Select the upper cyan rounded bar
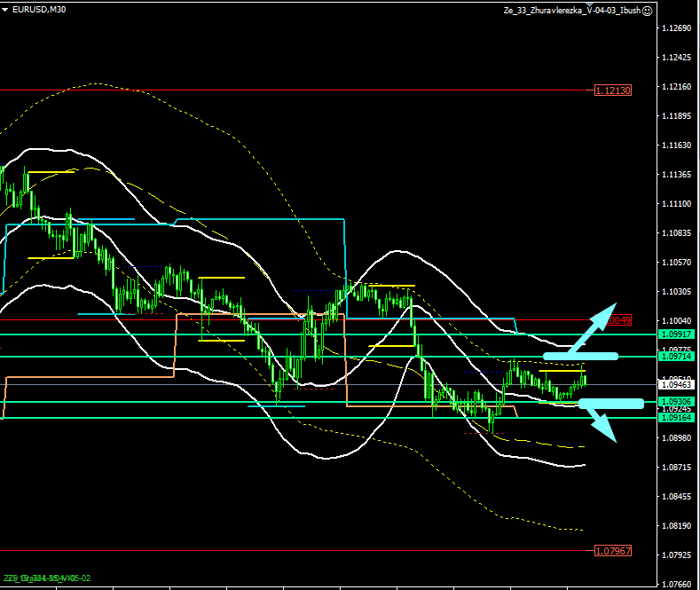This screenshot has height=590, width=700. [580, 356]
